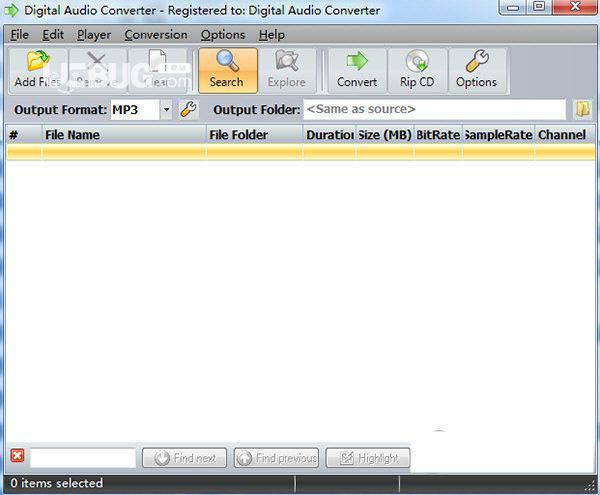Viewport: 600px width, 495px height.
Task: Close the search bar with red X
Action: tap(17, 456)
